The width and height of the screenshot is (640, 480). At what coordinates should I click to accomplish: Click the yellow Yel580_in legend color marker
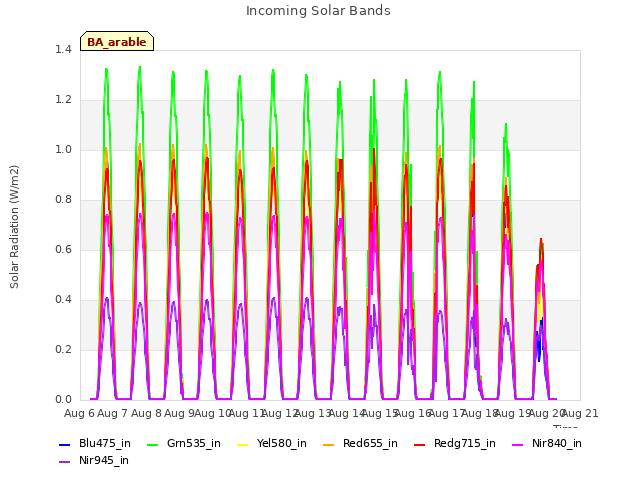[242, 444]
